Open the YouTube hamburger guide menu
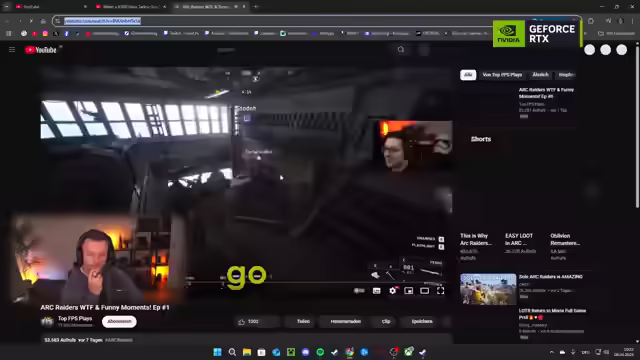Viewport: 640px width, 360px height. (12, 50)
